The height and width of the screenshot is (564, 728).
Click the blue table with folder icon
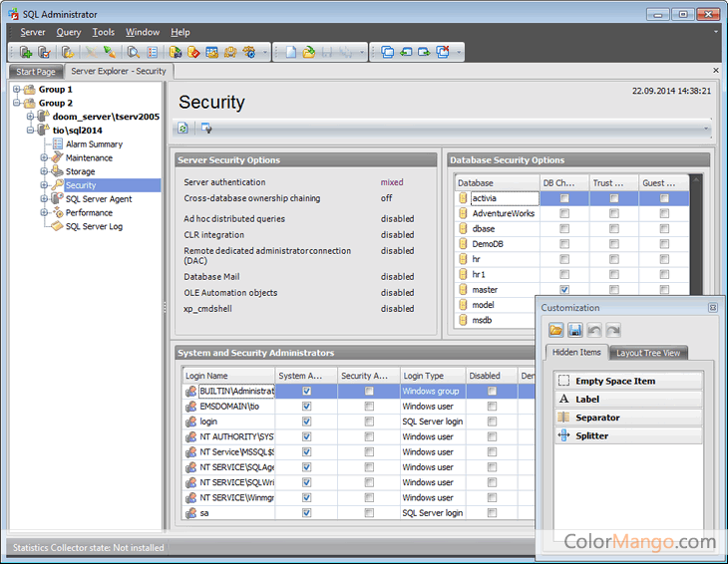(212, 52)
